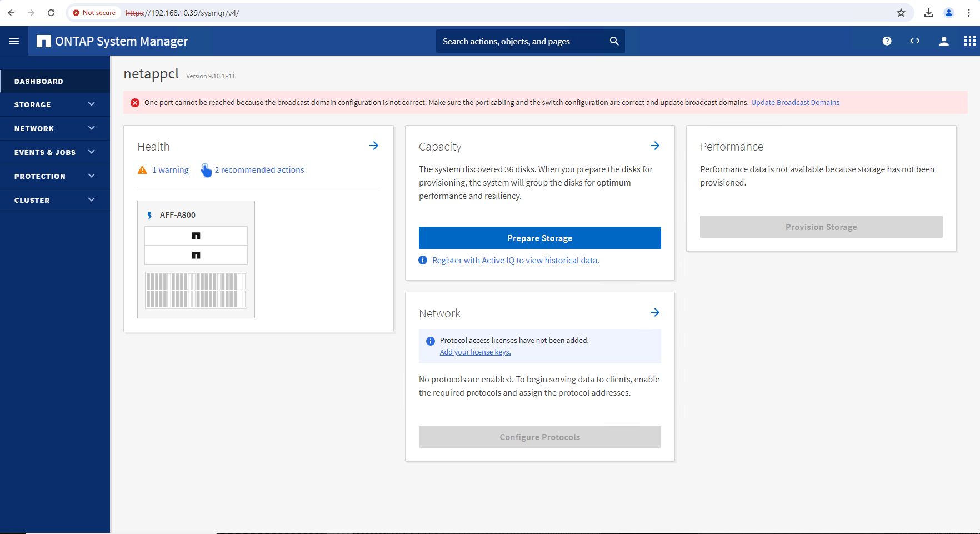
Task: Click the search magnifier icon
Action: (614, 41)
